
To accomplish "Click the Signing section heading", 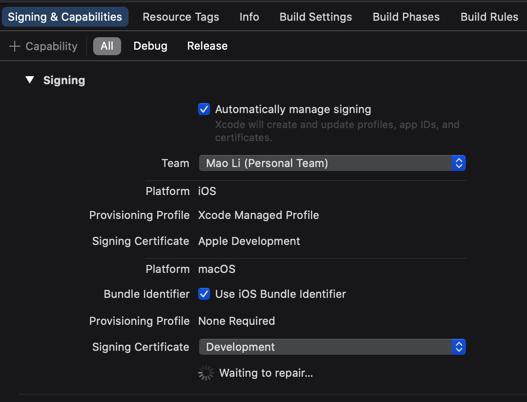I will point(64,80).
